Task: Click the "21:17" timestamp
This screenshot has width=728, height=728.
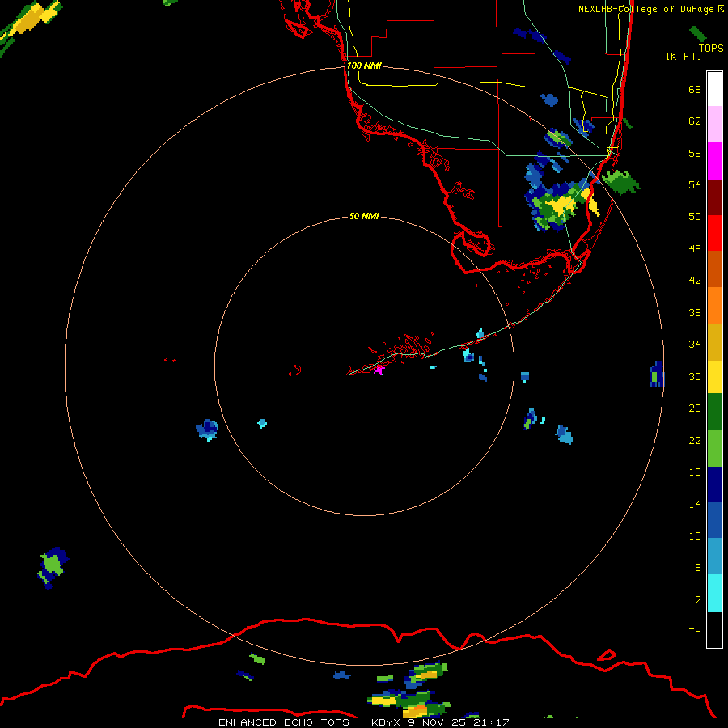Action: pyautogui.click(x=491, y=722)
